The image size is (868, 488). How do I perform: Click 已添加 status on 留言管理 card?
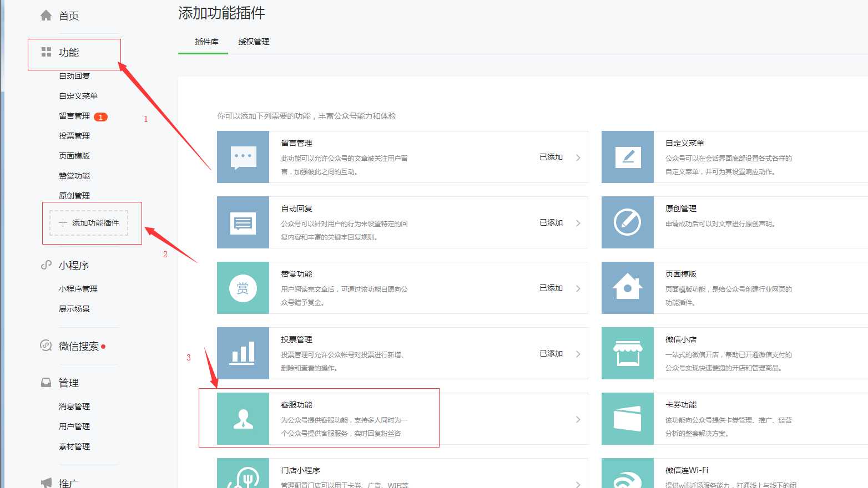pos(551,157)
